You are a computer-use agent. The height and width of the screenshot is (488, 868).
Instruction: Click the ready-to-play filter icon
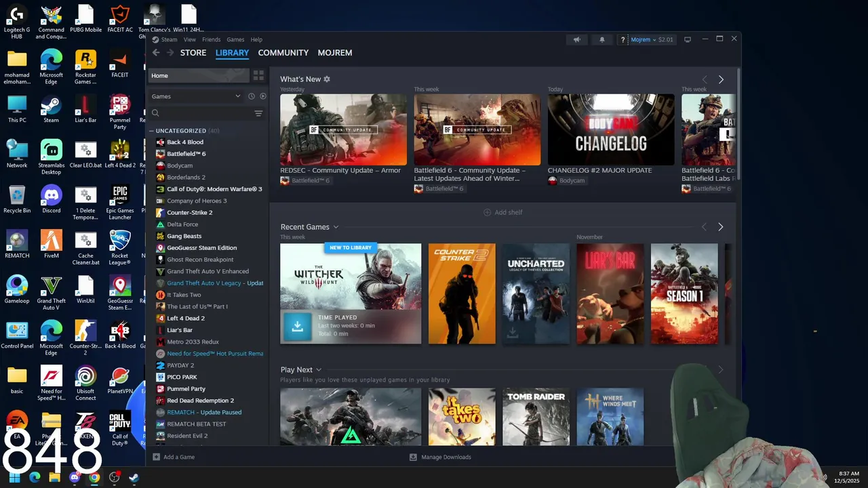(x=263, y=96)
